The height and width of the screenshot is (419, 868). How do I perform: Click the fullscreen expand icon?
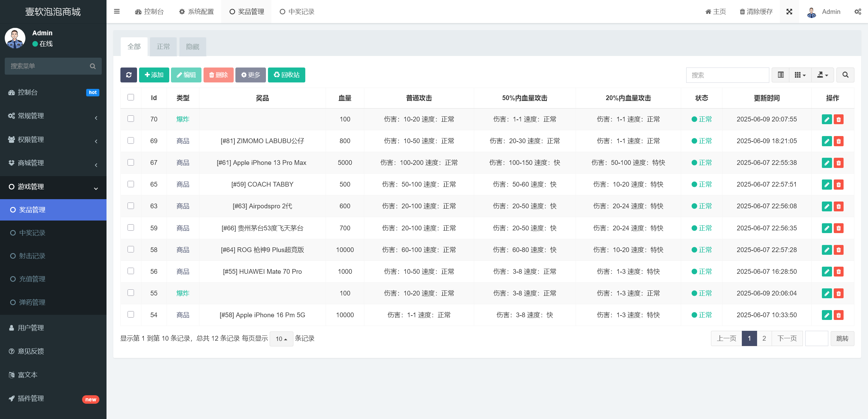click(x=789, y=12)
